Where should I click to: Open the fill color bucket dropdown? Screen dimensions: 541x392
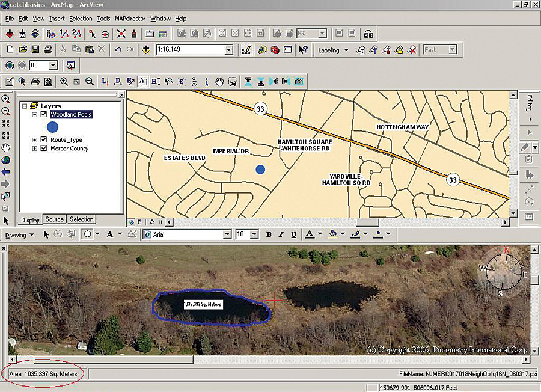343,234
